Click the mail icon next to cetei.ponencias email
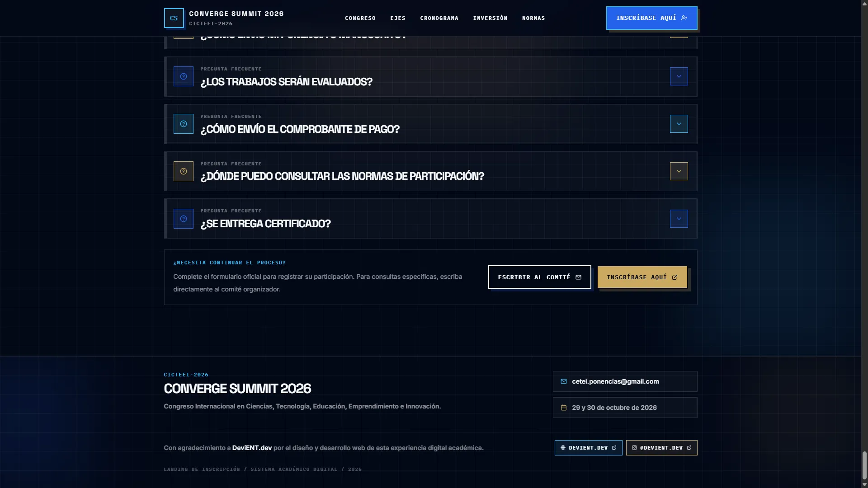Image resolution: width=868 pixels, height=488 pixels. (x=564, y=381)
